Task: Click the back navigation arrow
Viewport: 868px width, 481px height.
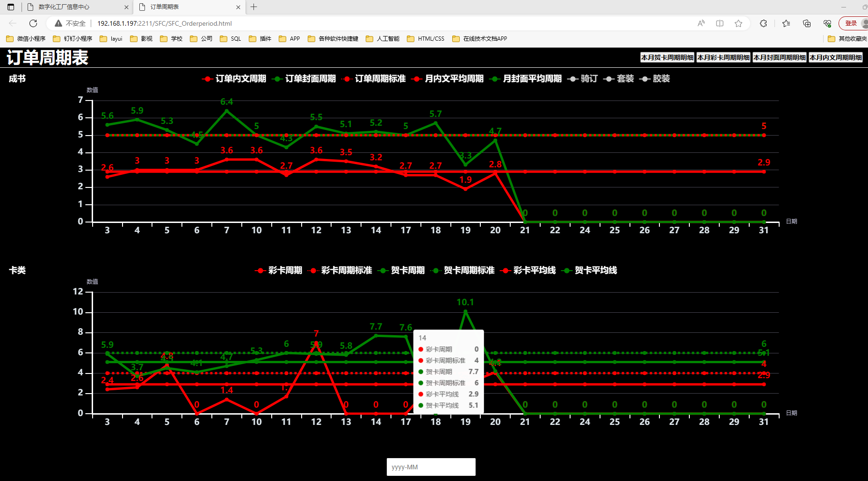Action: point(13,23)
